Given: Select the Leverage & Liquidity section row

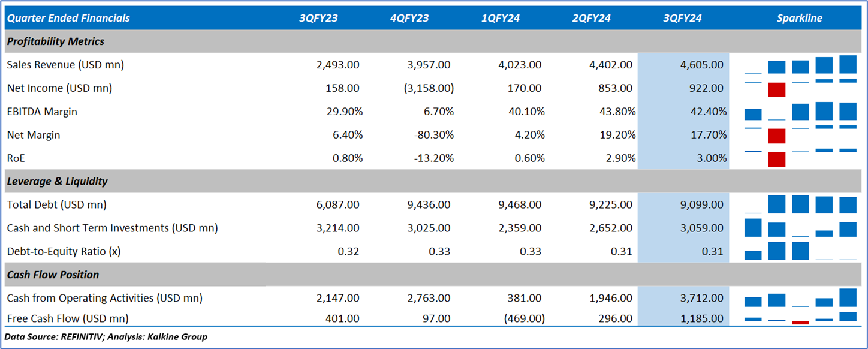Looking at the screenshot, I should pos(58,181).
